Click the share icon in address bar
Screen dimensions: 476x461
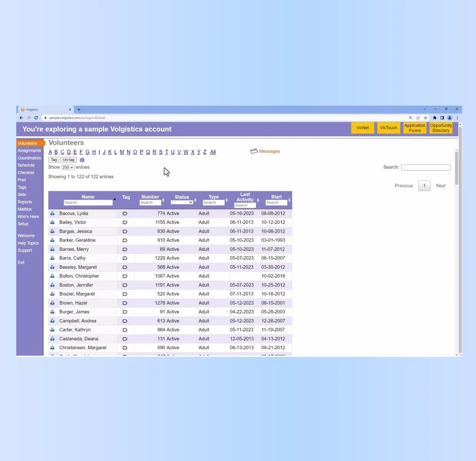coord(418,118)
